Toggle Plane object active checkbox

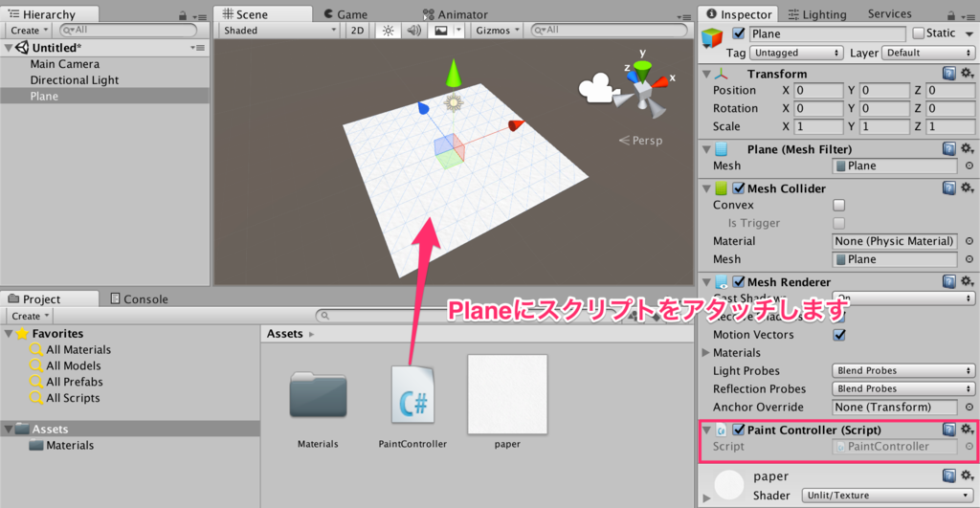pos(739,33)
